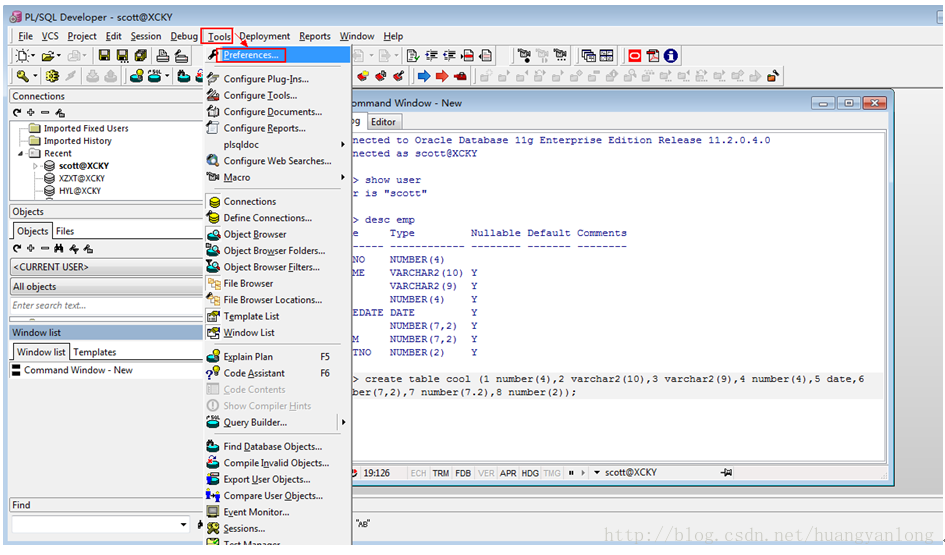Choose Object Browser menu entry

coord(277,234)
